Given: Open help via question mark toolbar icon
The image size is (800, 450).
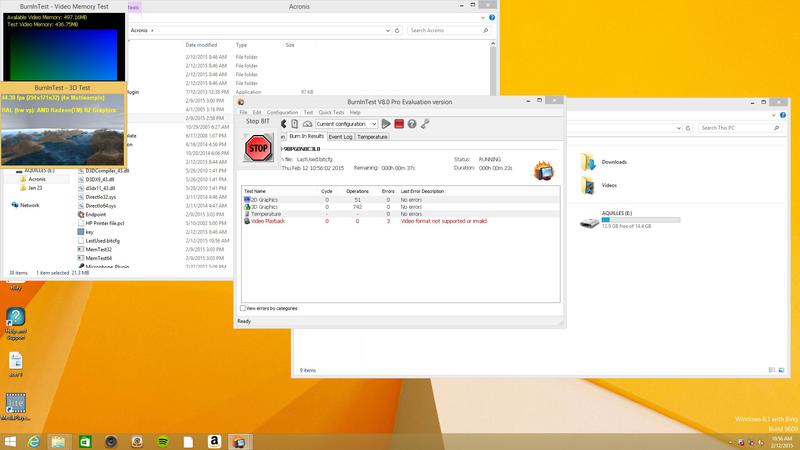Looking at the screenshot, I should pyautogui.click(x=412, y=124).
